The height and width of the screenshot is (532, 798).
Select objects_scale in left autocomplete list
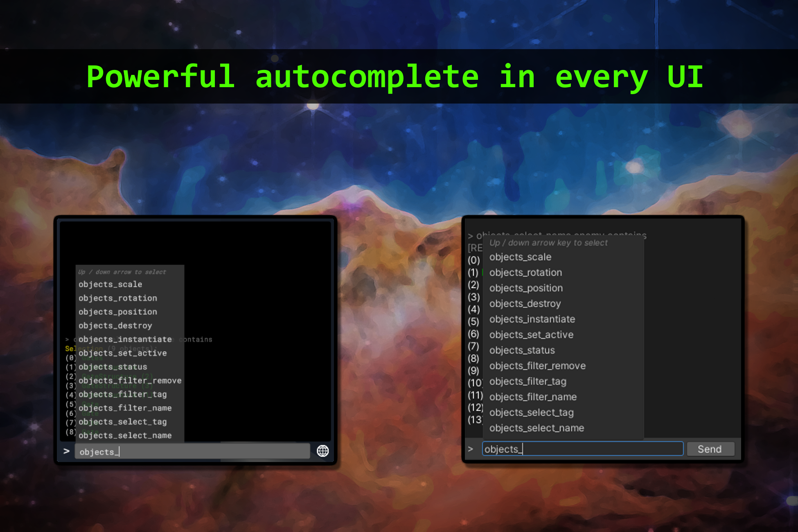point(110,284)
